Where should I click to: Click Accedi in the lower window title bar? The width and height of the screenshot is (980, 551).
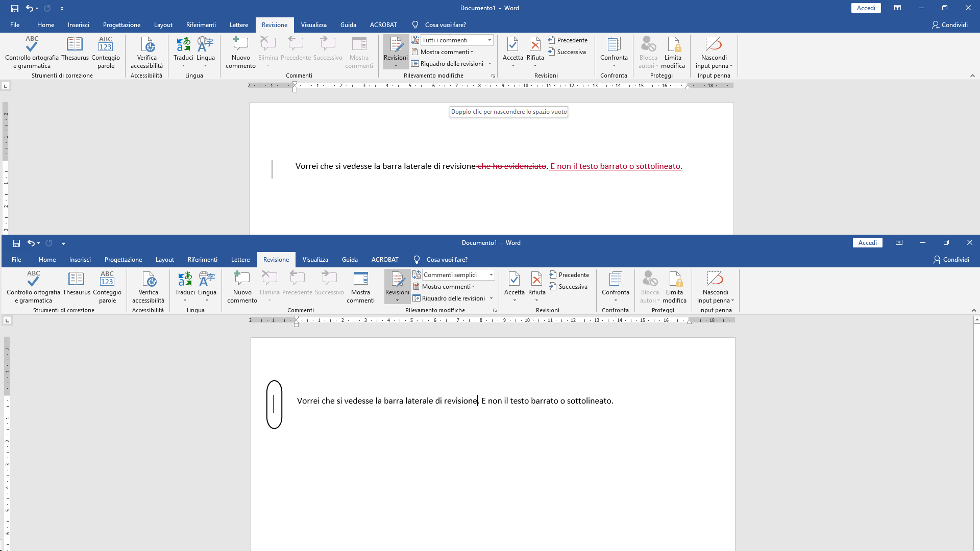coord(867,243)
